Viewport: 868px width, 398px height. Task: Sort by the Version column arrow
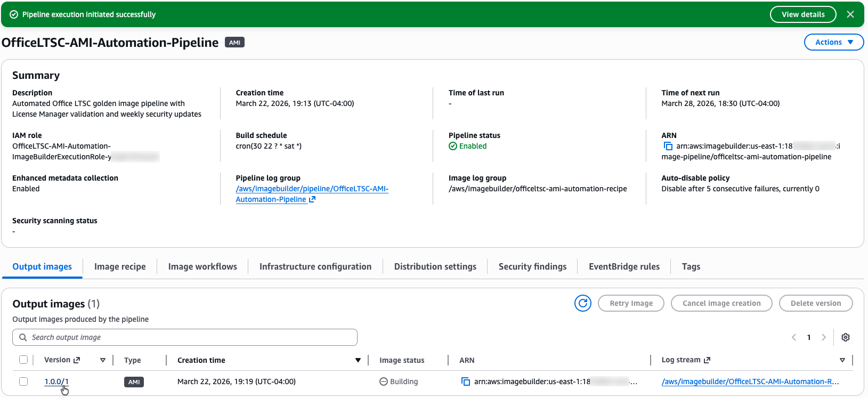(103, 360)
